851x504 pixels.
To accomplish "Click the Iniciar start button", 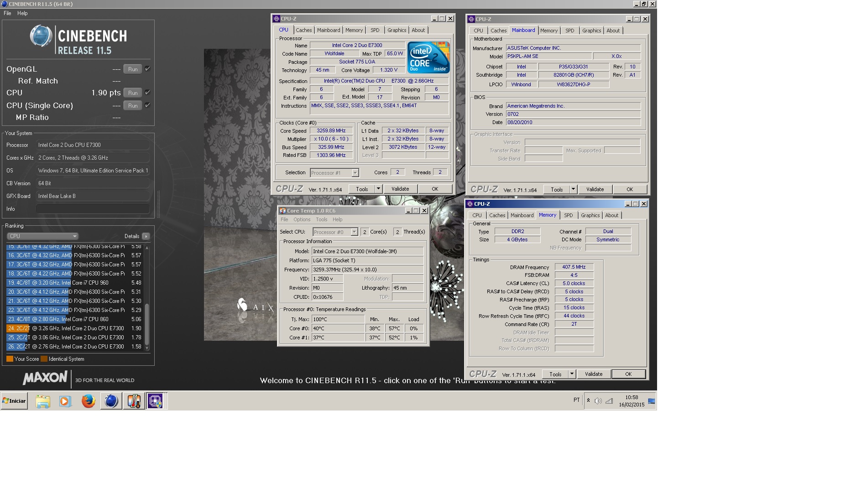I will pos(14,401).
